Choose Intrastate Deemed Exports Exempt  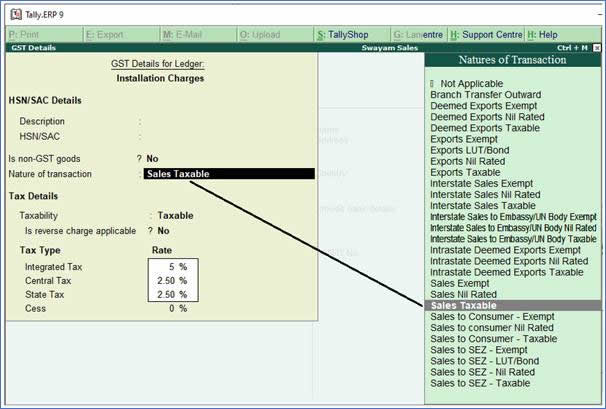point(505,250)
